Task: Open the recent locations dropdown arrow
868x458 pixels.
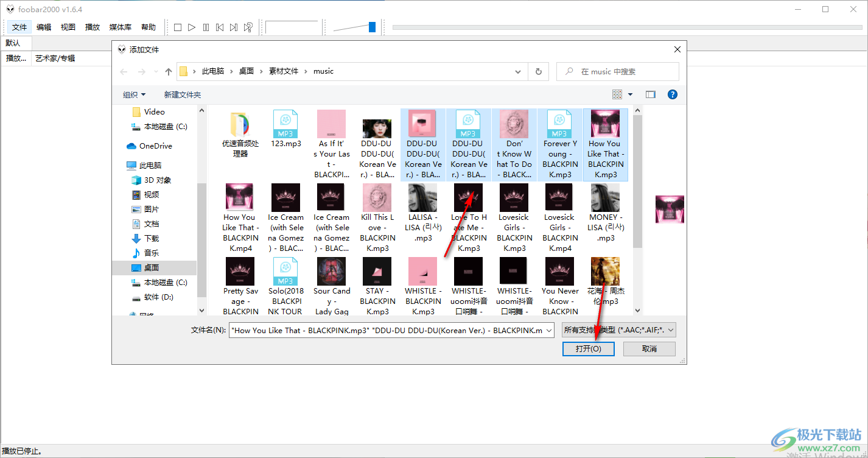Action: click(x=156, y=71)
